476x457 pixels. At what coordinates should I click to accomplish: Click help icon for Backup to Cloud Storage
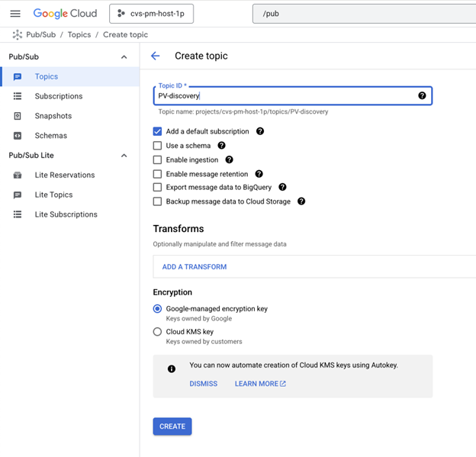[301, 201]
